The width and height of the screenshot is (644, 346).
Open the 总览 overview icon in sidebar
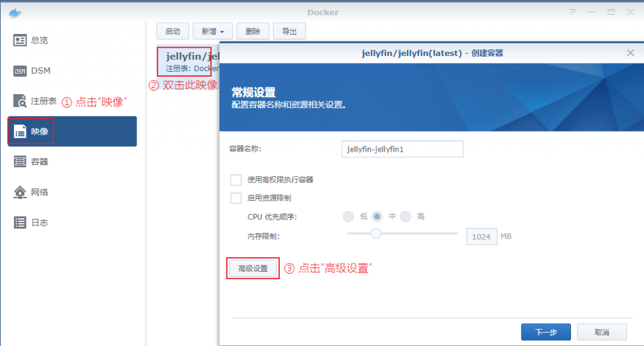tap(20, 40)
